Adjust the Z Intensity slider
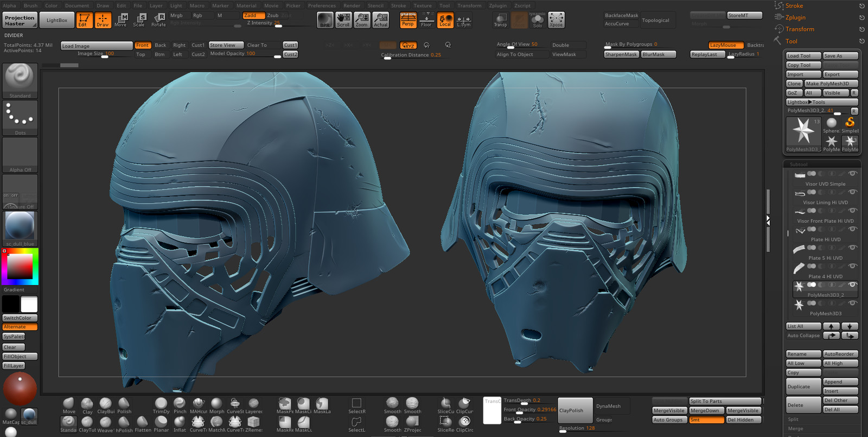Viewport: 868px width, 437px height. [x=278, y=23]
